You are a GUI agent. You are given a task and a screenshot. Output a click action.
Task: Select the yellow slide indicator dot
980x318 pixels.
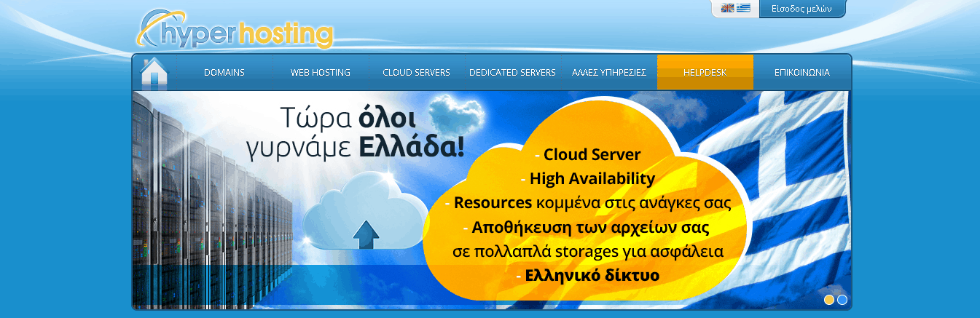coord(829,300)
